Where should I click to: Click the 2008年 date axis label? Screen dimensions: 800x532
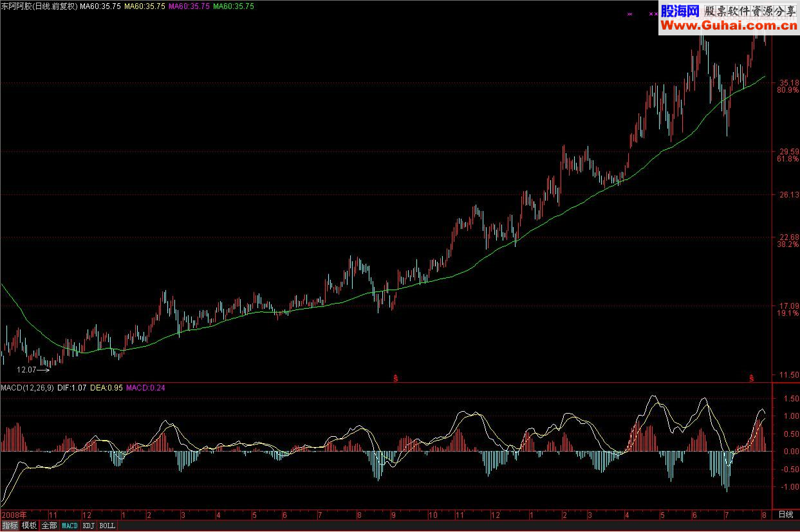[x=14, y=515]
